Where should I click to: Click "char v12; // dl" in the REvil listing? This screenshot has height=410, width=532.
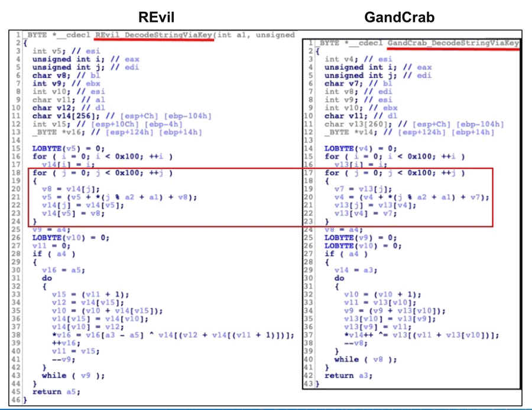[x=69, y=108]
